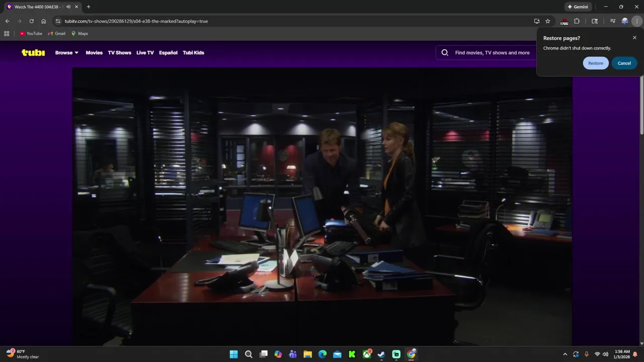This screenshot has height=362, width=644.
Task: Open the Movies section
Action: click(x=94, y=52)
